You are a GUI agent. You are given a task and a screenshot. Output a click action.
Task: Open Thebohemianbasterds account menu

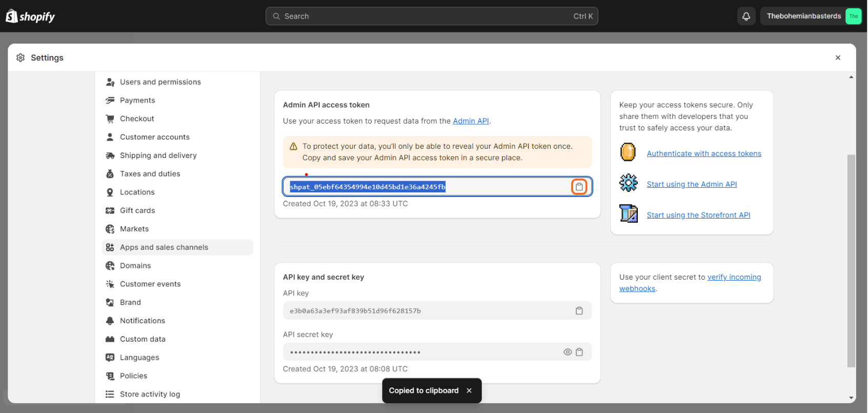click(x=812, y=16)
